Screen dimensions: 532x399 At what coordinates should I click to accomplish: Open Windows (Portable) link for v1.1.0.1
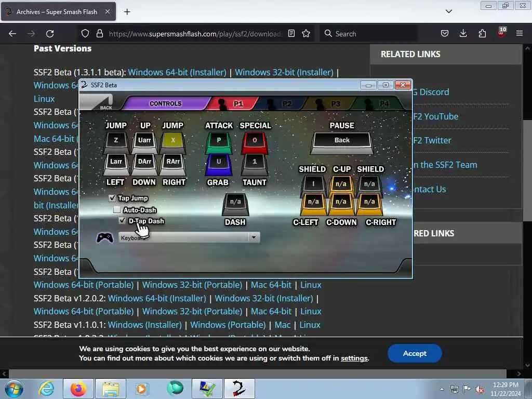point(228,325)
